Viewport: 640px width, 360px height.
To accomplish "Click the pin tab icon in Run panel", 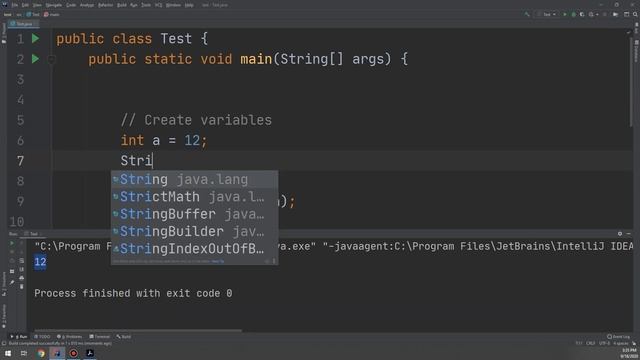I will pyautogui.click(x=12, y=282).
